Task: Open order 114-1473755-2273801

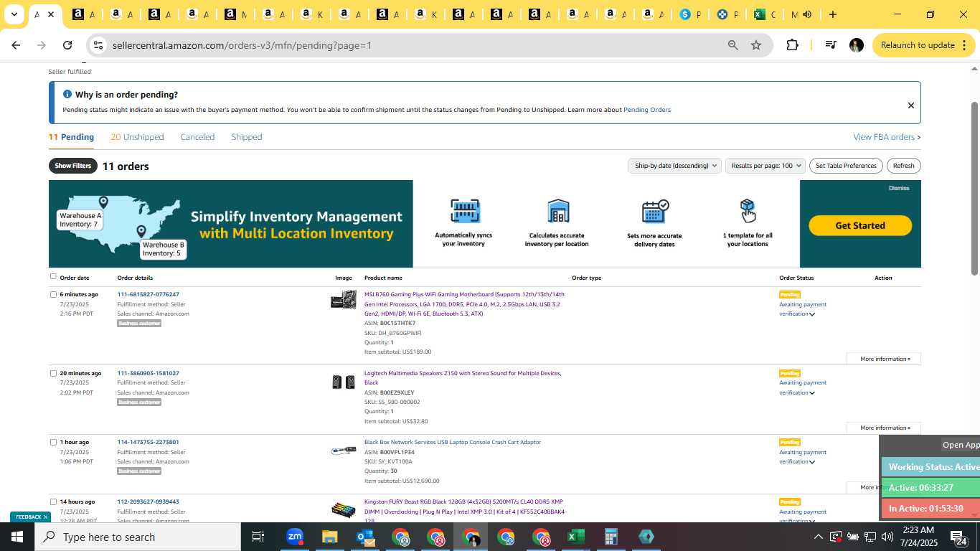Action: [x=148, y=442]
